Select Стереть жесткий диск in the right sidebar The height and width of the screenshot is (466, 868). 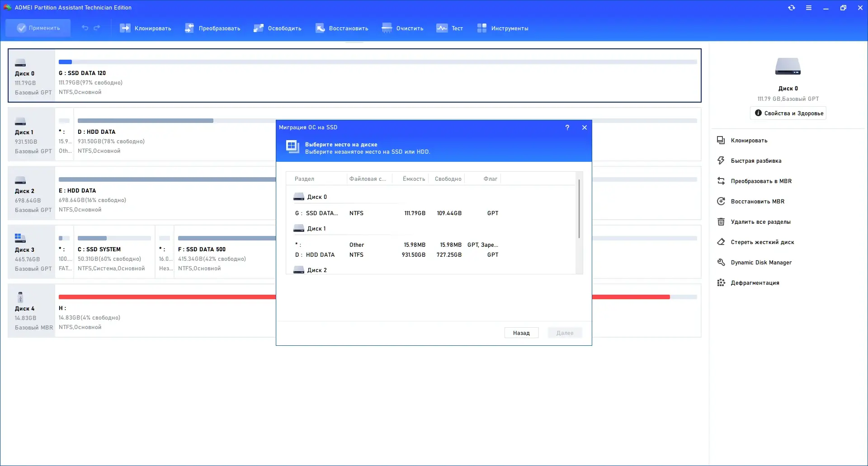point(763,242)
